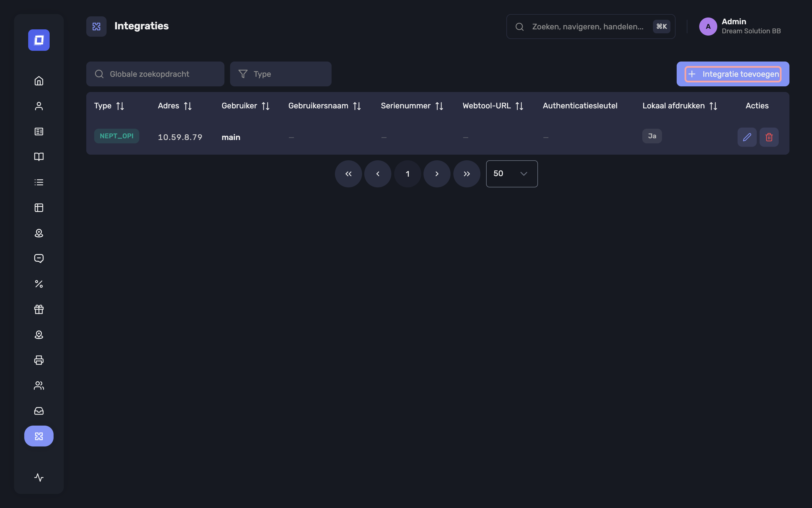Open the gift icon in sidebar
The width and height of the screenshot is (812, 508).
pyautogui.click(x=39, y=309)
